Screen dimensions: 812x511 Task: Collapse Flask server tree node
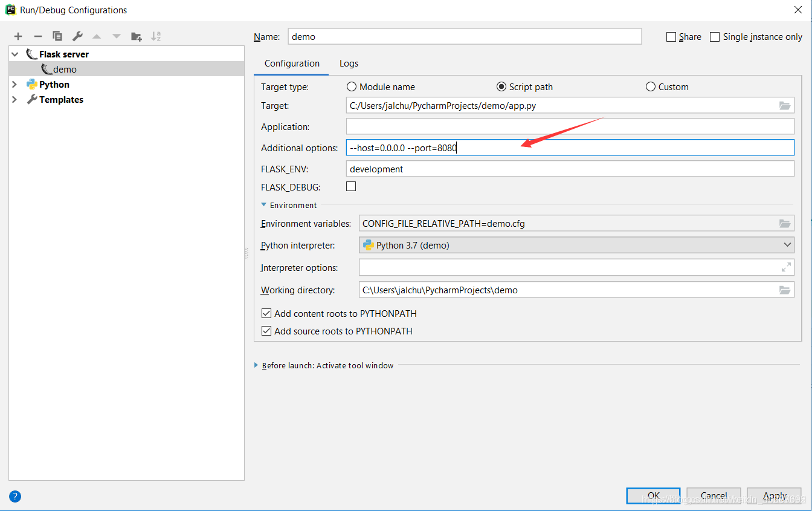click(x=15, y=54)
